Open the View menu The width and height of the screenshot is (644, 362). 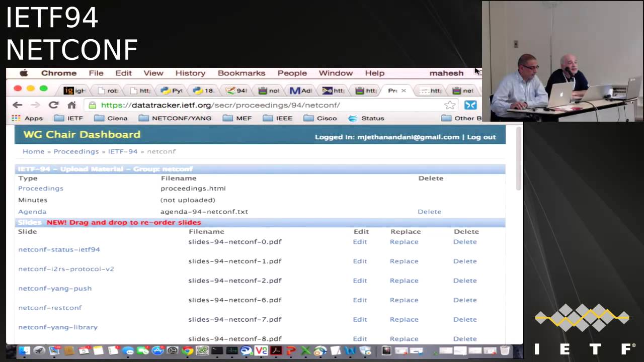tap(153, 73)
